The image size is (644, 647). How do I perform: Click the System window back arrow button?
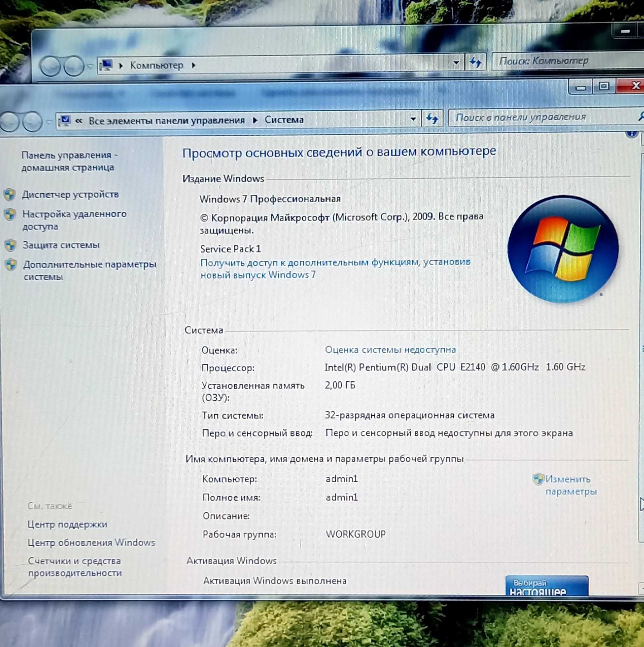click(9, 121)
